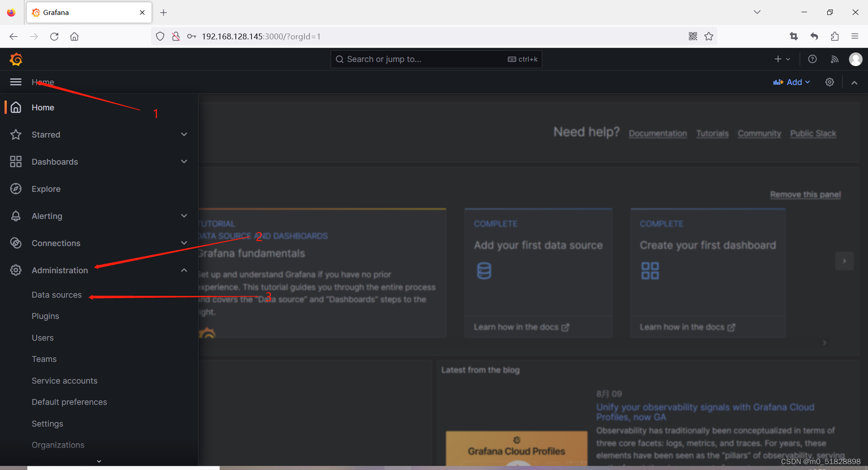Open the plus New dropdown
This screenshot has width=868, height=470.
(782, 59)
